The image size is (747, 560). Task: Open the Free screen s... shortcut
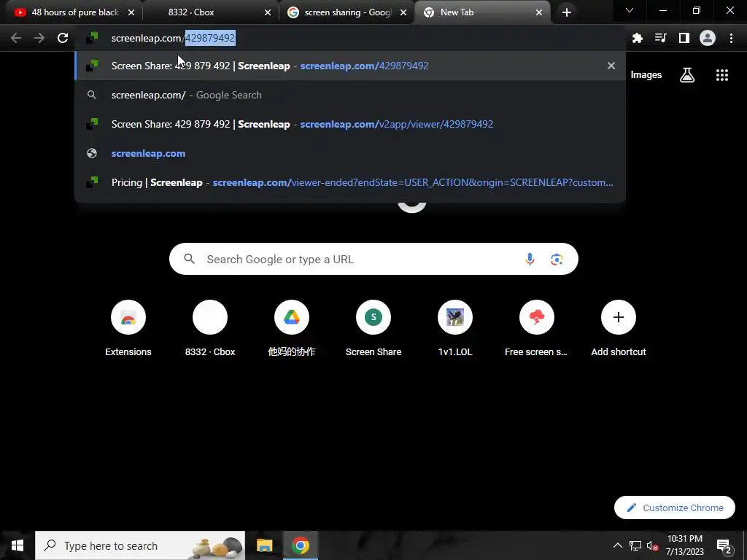tap(536, 329)
